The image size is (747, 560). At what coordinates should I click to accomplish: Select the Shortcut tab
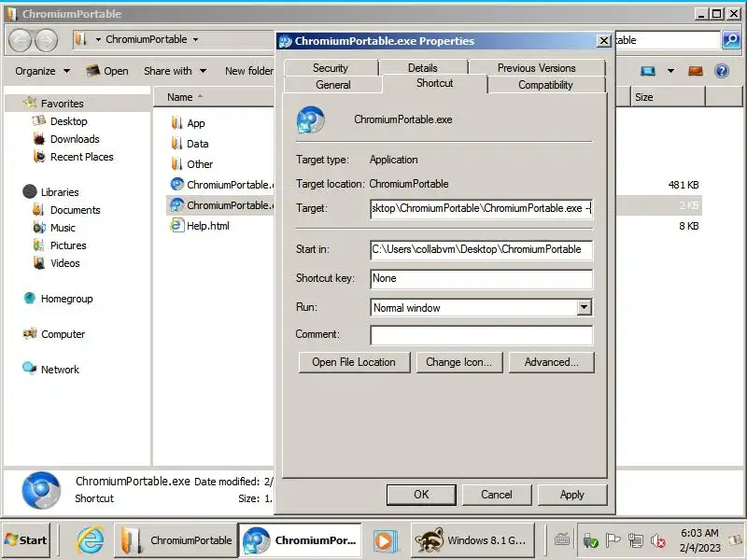434,83
